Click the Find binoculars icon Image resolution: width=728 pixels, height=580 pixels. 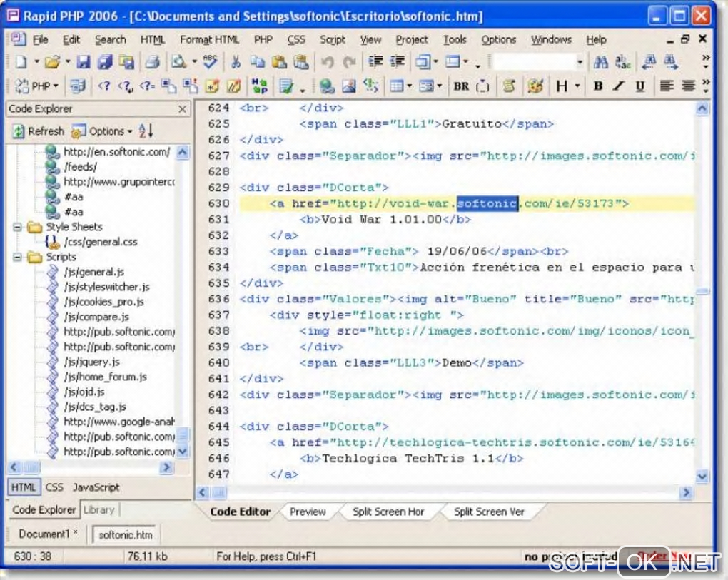600,63
